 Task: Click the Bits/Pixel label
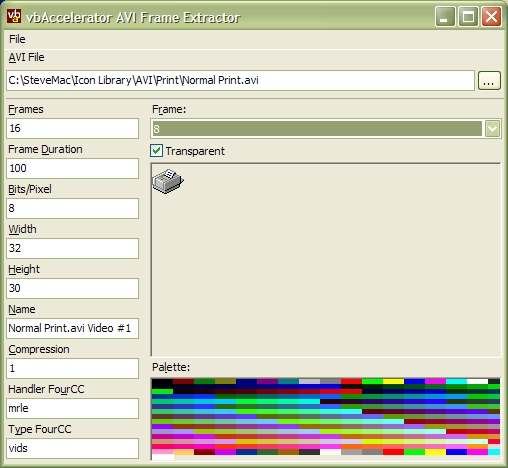[x=30, y=189]
